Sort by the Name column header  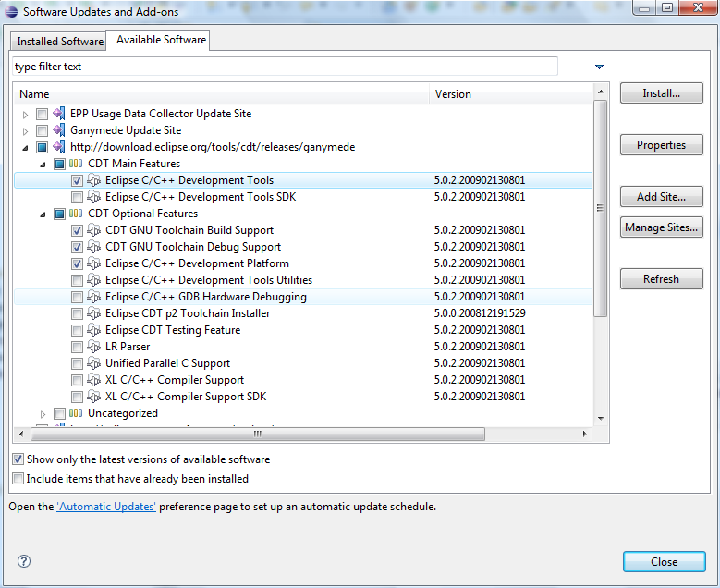[222, 93]
